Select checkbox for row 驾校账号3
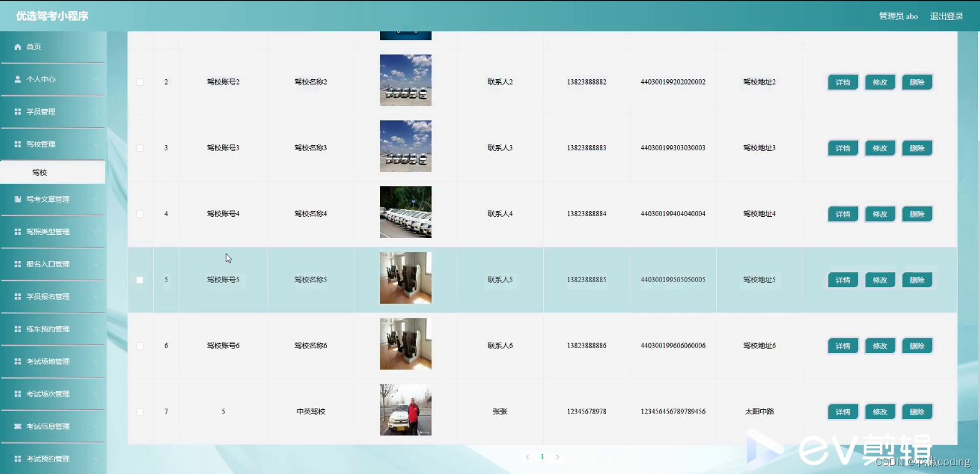980x474 pixels. [x=140, y=148]
